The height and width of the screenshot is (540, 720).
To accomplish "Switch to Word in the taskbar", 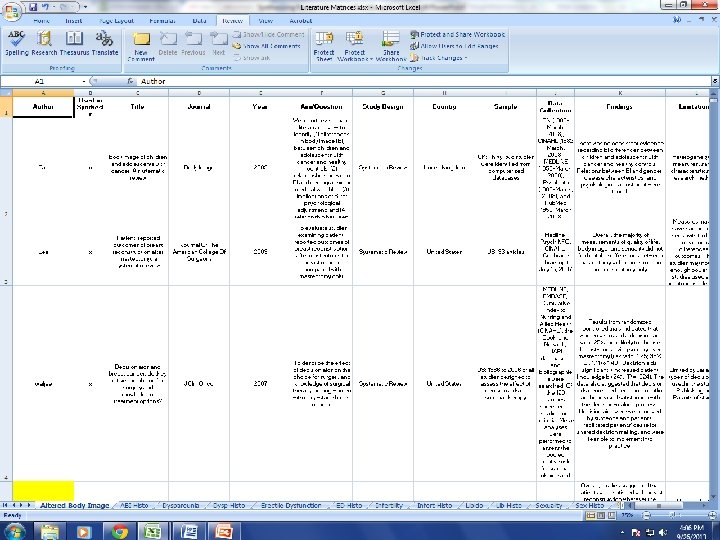I will point(189,532).
